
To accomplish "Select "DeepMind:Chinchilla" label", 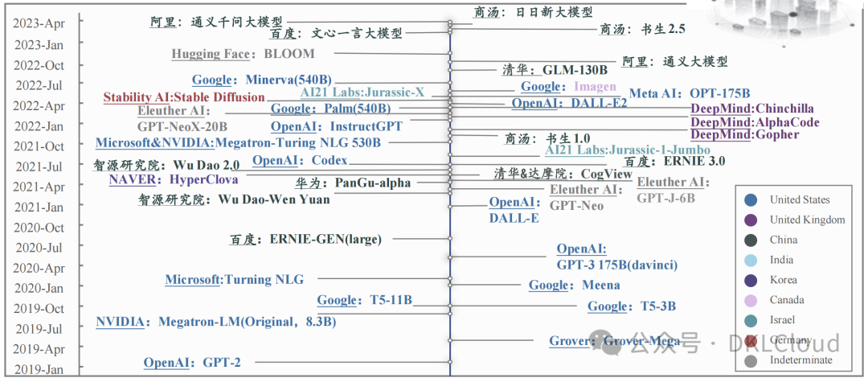I will click(752, 108).
